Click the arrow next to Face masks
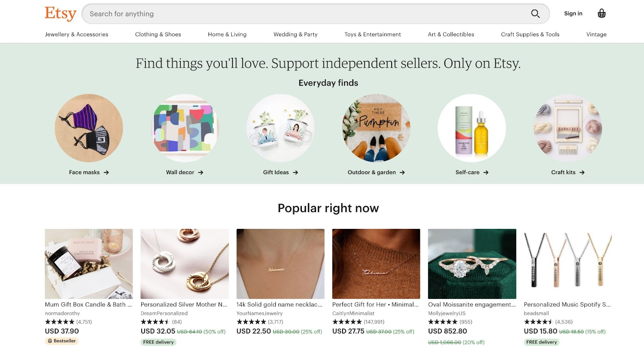Image resolution: width=644 pixels, height=360 pixels. 107,172
